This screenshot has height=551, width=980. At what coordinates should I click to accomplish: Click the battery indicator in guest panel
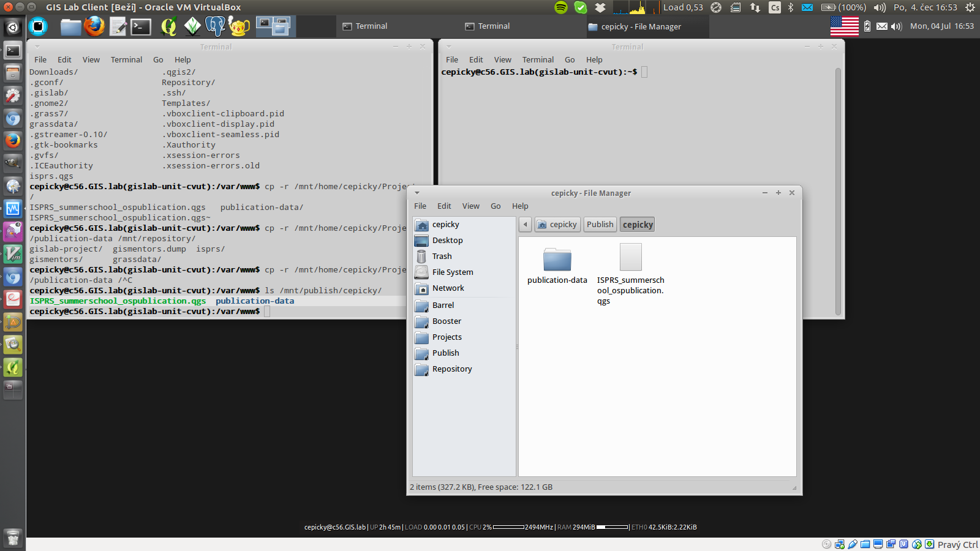click(867, 26)
